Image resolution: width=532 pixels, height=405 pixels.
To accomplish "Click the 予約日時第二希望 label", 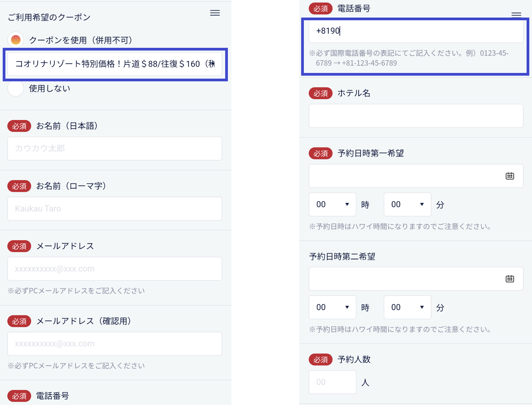I will (342, 256).
